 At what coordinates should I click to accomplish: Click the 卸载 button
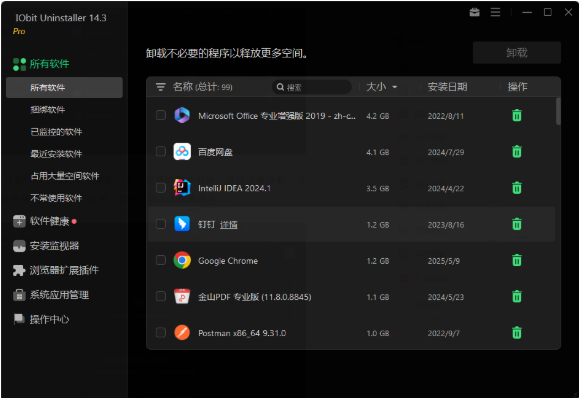[517, 53]
